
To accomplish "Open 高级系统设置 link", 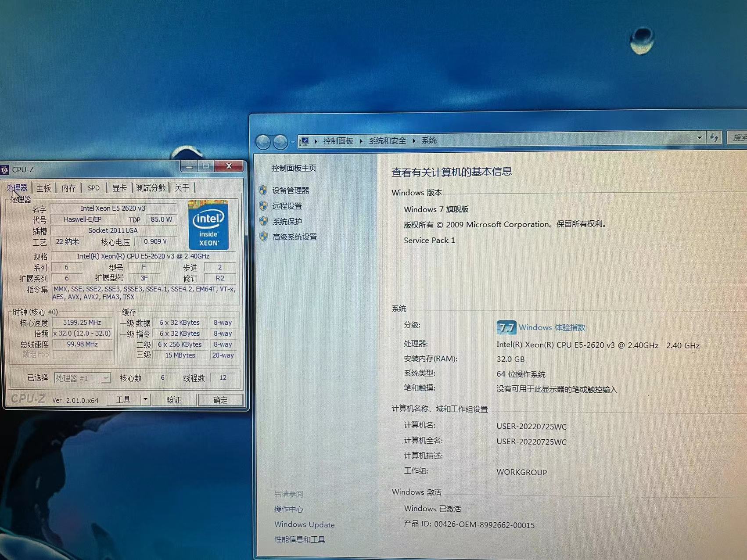I will tap(294, 237).
